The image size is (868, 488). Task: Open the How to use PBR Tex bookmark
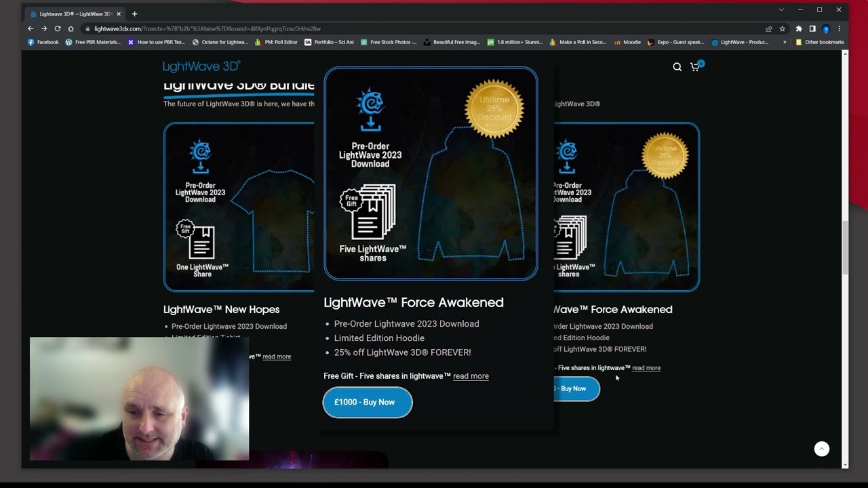156,42
